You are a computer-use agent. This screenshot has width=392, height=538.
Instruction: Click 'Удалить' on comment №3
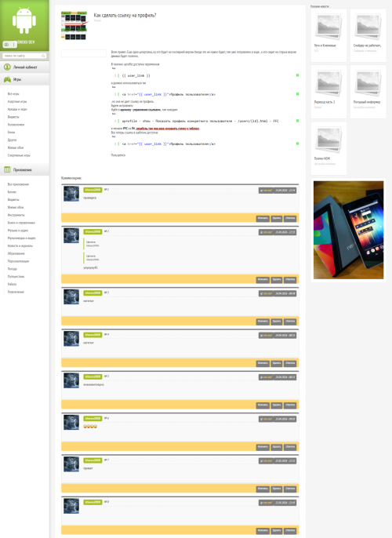pos(277,322)
